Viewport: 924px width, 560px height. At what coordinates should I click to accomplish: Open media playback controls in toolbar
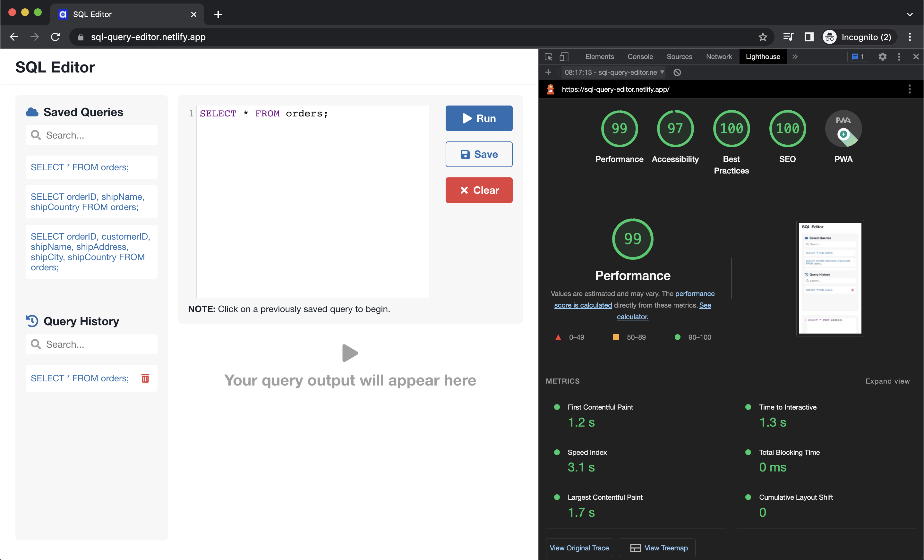(788, 37)
